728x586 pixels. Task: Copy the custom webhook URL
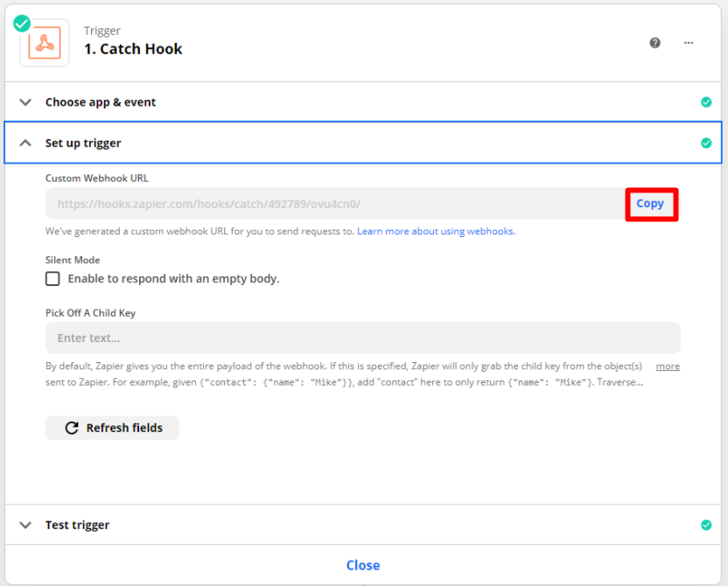650,204
